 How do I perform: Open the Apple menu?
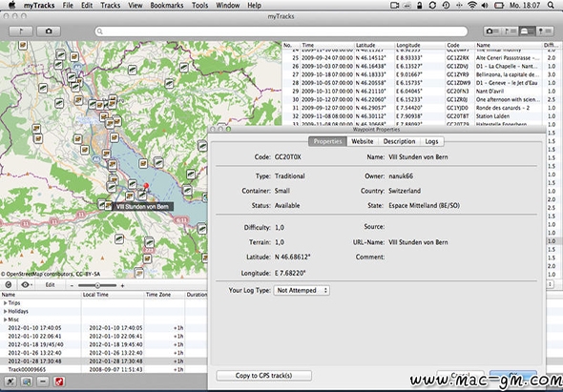(x=11, y=5)
